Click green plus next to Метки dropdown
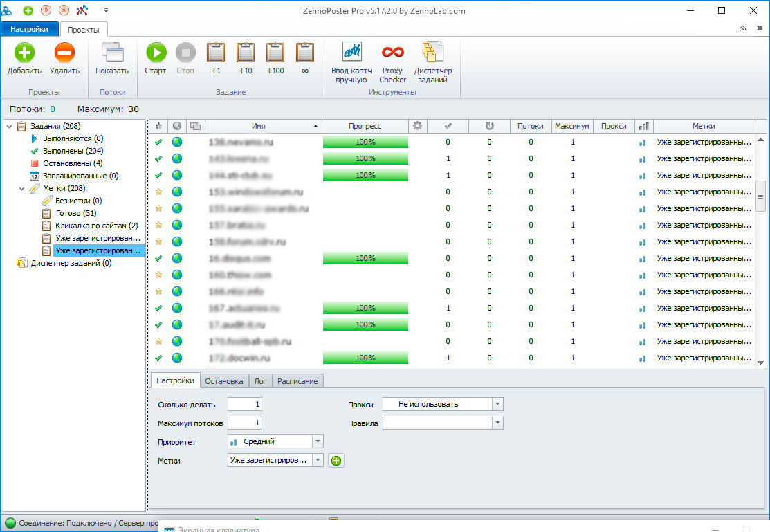The width and height of the screenshot is (770, 532). [336, 461]
